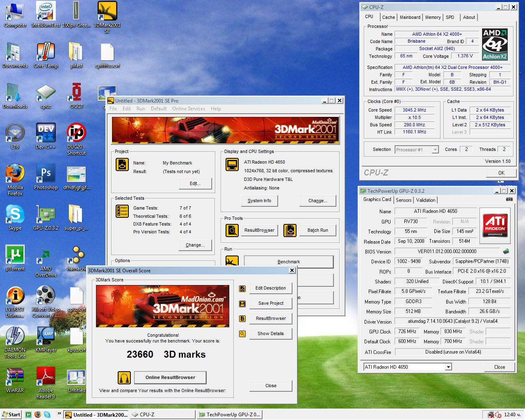
Task: Click the Show Details button
Action: coord(271,333)
